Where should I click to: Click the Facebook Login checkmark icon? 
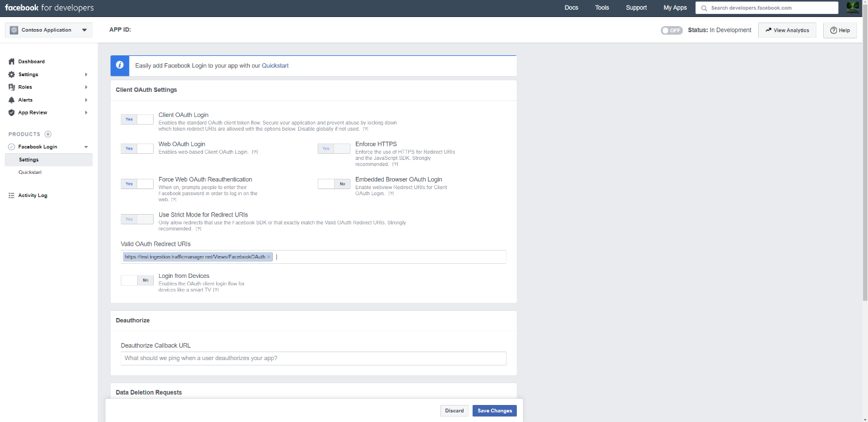point(12,147)
